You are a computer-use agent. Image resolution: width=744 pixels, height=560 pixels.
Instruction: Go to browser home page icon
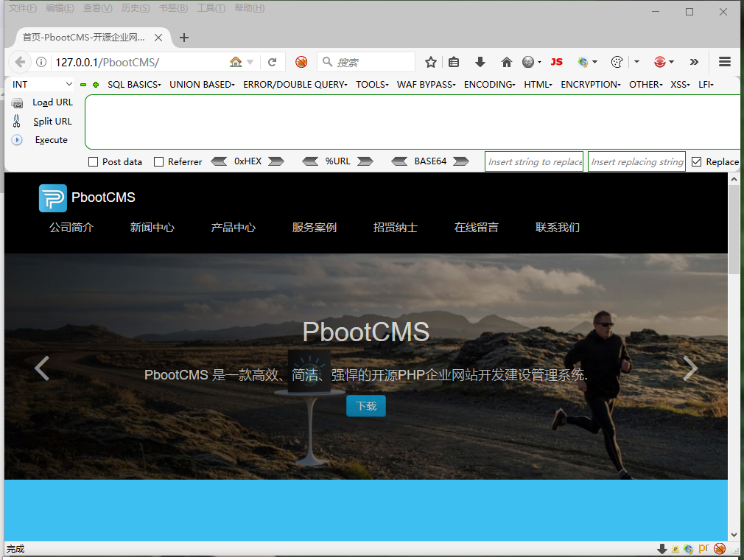(x=506, y=62)
